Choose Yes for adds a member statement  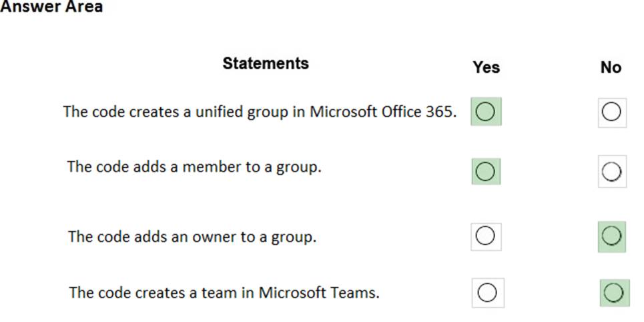pos(486,171)
